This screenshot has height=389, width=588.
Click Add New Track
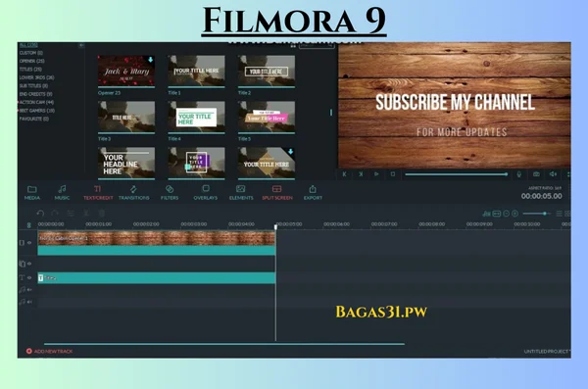pos(49,351)
